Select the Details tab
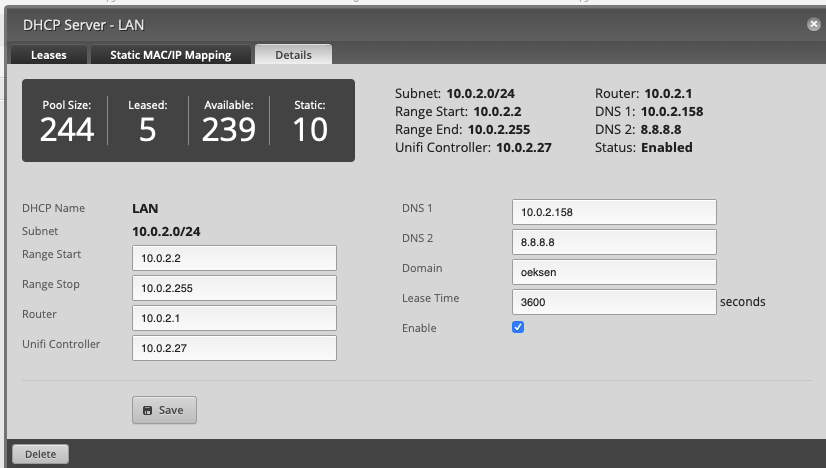Image resolution: width=826 pixels, height=468 pixels. (x=293, y=55)
